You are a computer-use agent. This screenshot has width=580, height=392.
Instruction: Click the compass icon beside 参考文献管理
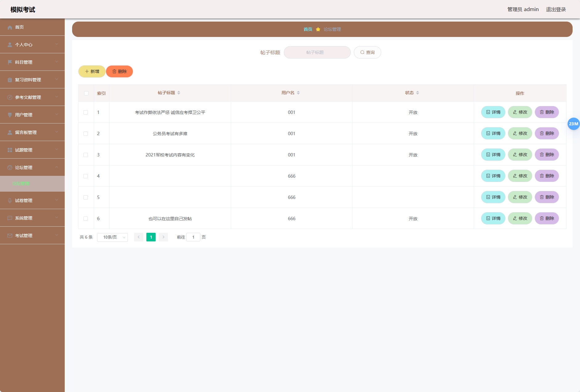(10, 97)
